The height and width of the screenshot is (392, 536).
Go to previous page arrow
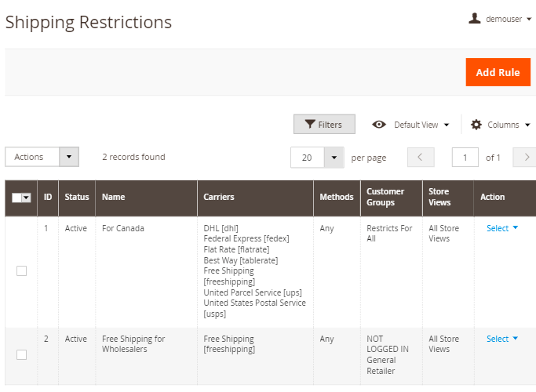pyautogui.click(x=421, y=157)
